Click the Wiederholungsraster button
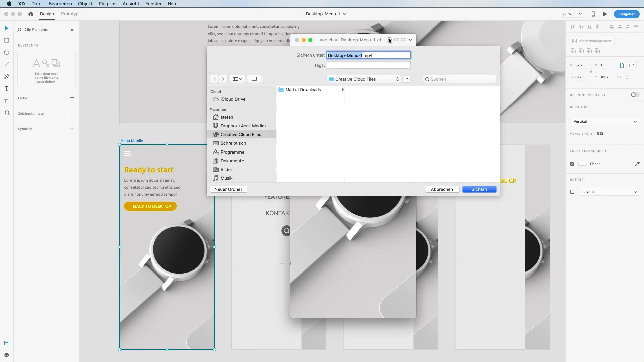644x362 pixels. coord(592,41)
